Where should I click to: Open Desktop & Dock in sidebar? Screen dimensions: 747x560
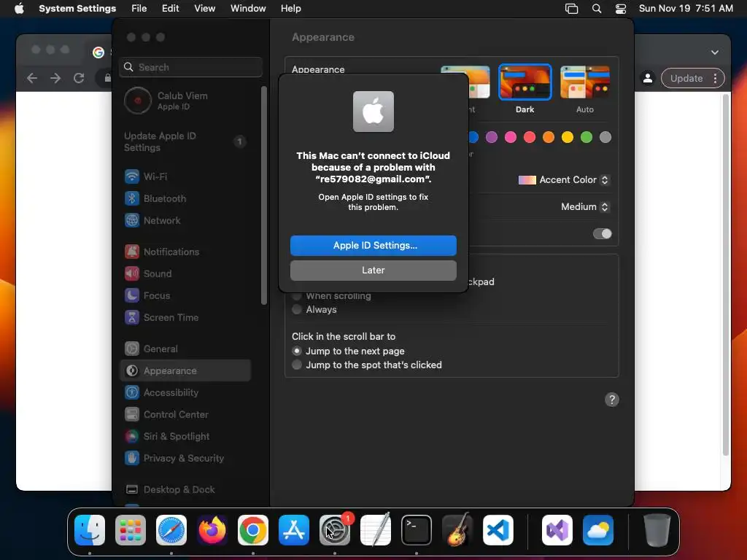(186, 489)
